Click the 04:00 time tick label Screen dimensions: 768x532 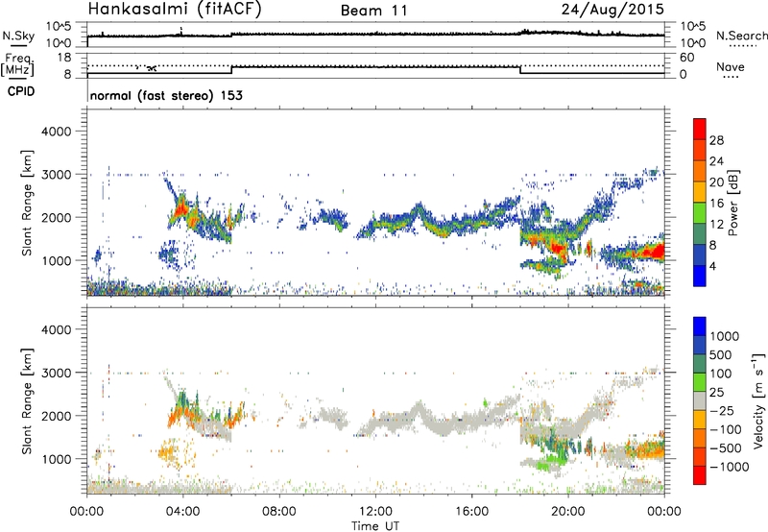(183, 512)
